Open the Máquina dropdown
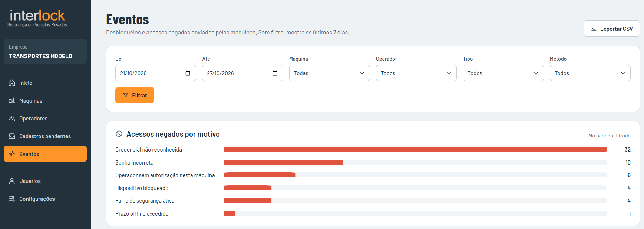The height and width of the screenshot is (229, 644). tap(330, 73)
